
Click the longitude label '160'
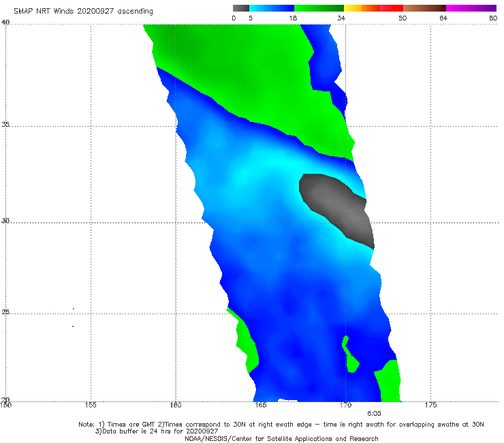(x=176, y=405)
